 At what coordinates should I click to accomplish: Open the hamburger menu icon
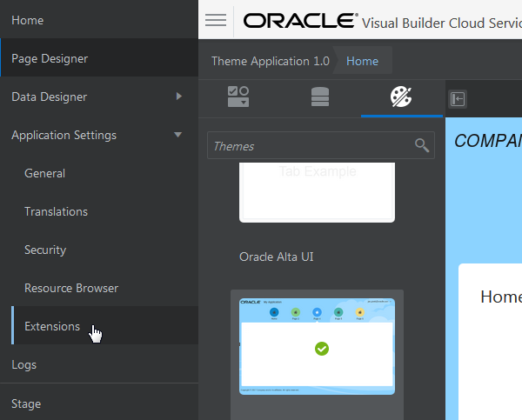tap(216, 20)
